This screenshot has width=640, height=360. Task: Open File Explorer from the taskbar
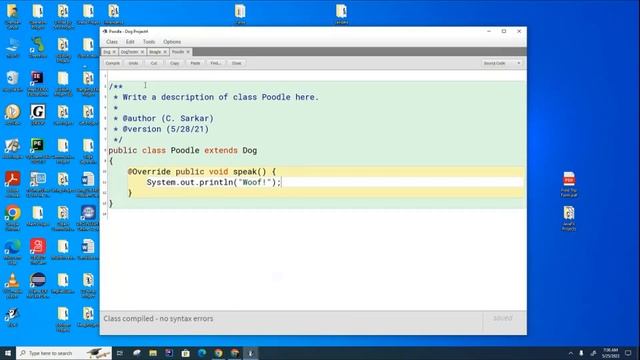153,353
